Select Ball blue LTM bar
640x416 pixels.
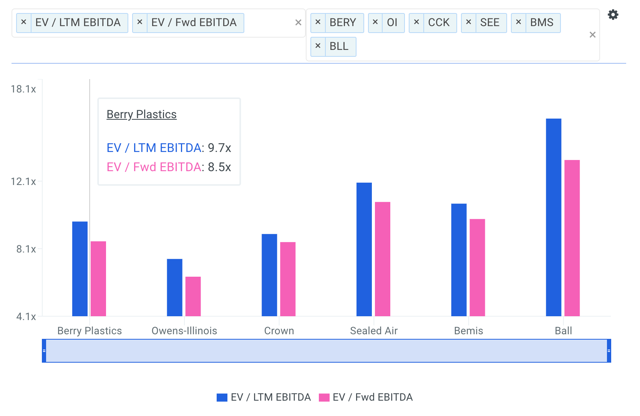click(553, 217)
